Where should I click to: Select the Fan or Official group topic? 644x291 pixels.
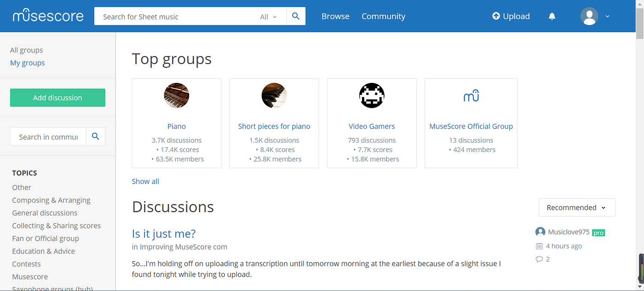click(46, 239)
